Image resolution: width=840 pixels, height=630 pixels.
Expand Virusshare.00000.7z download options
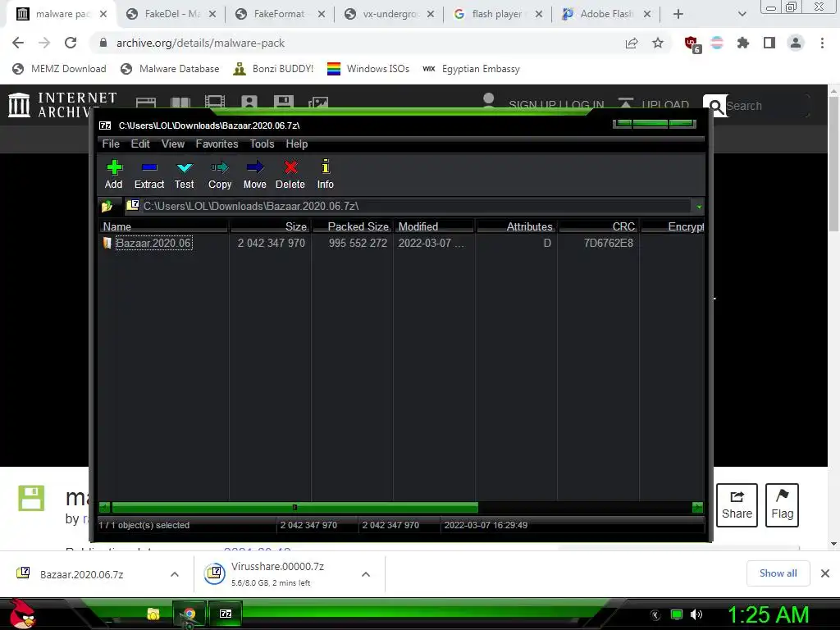pos(366,574)
